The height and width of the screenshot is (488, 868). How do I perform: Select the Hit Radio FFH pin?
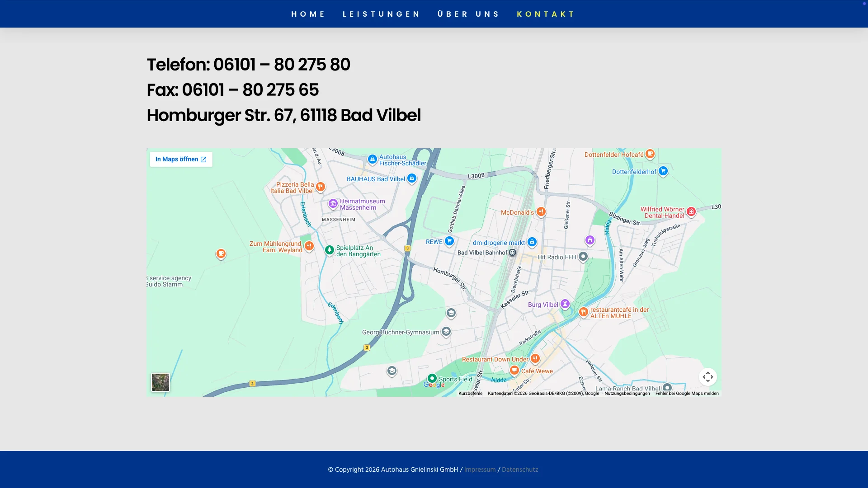point(583,257)
